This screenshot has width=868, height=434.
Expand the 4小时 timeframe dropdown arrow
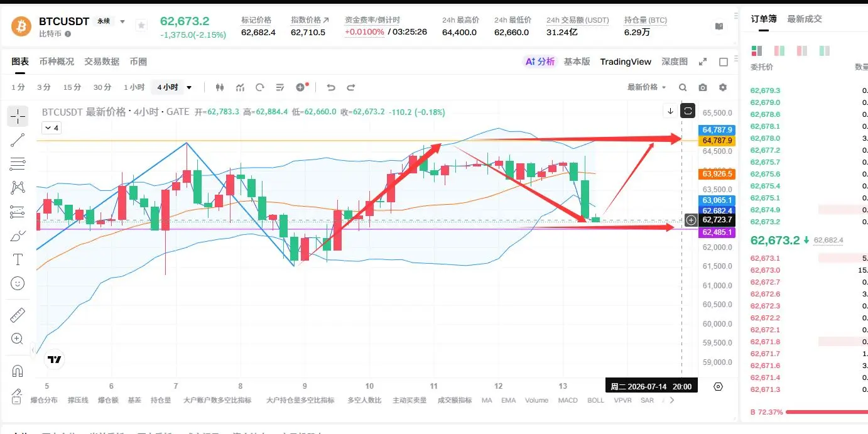(189, 87)
